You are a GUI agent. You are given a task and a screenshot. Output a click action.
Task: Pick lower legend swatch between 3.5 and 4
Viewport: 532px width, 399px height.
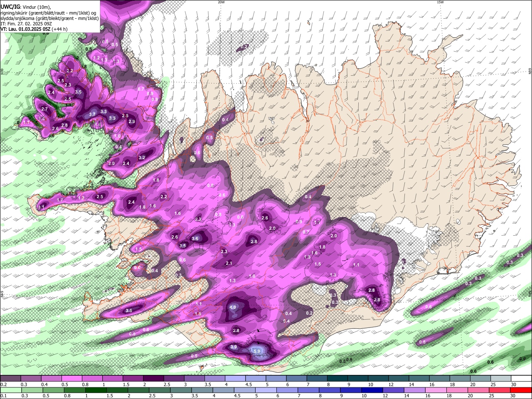[x=202, y=390]
